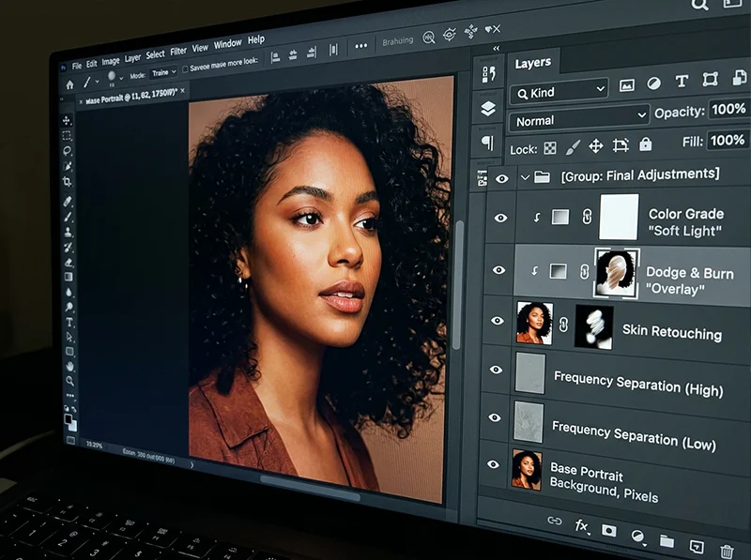Open the brush preset picker arrow
The image size is (751, 560).
tap(121, 78)
